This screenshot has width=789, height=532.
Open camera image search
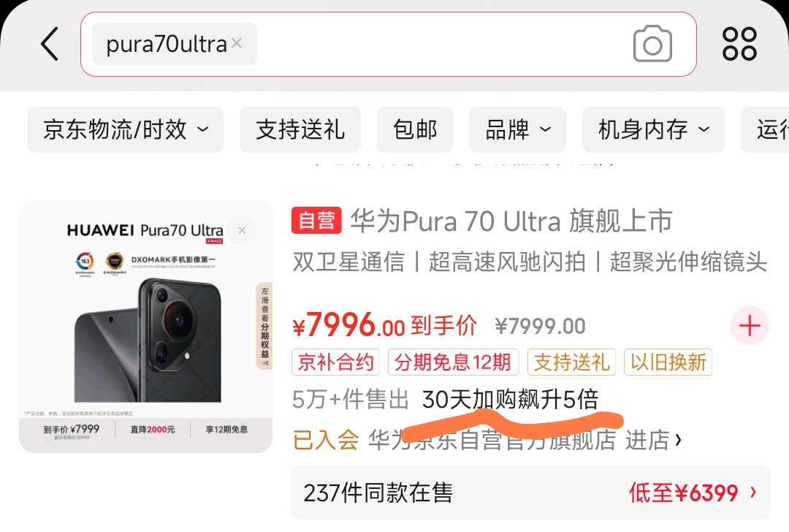[x=652, y=45]
